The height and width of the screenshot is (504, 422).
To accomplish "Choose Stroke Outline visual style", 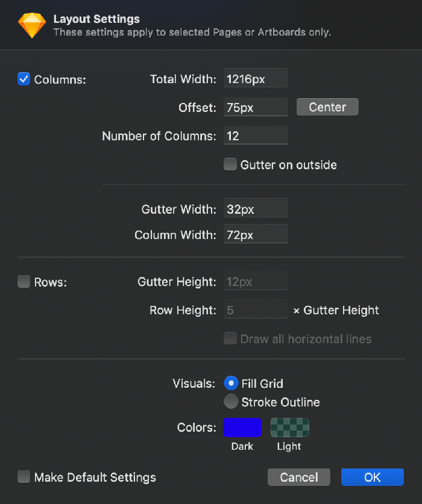I will point(230,402).
